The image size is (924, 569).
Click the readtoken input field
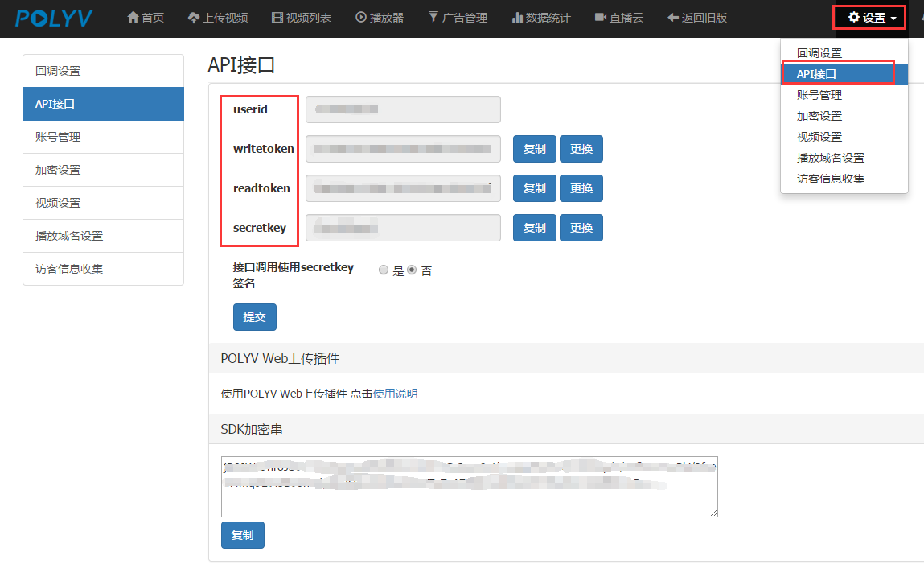point(403,188)
